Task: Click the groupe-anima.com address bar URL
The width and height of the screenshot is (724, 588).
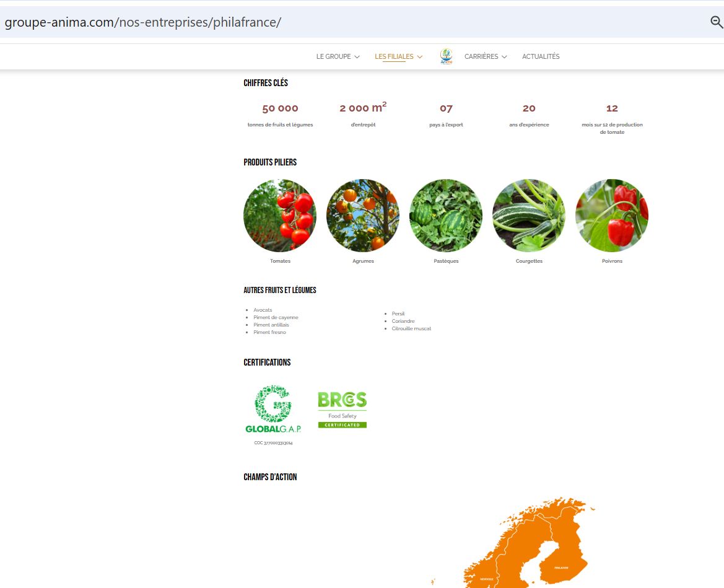Action: tap(142, 22)
